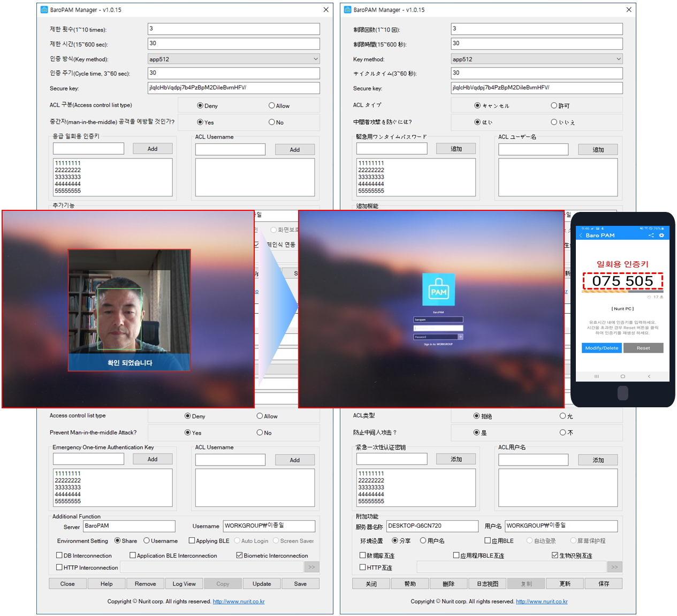Click Secure key field in Korean window
The width and height of the screenshot is (677, 616).
234,88
